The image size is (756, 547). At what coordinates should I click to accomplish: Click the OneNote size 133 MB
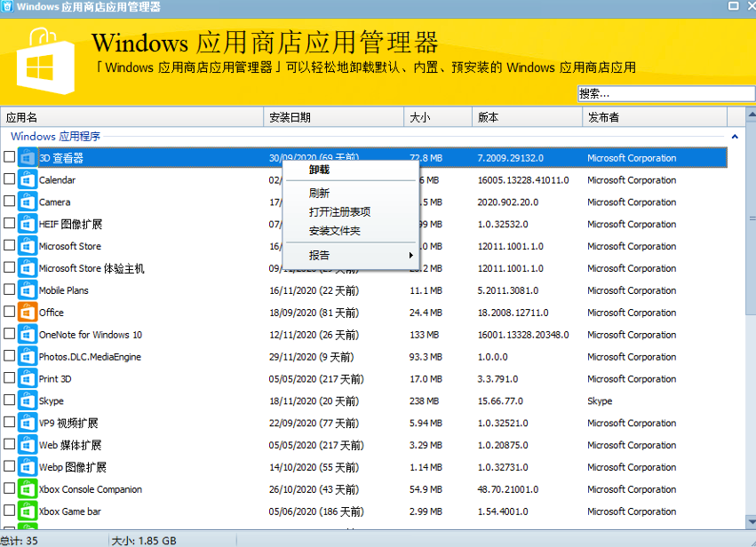[x=425, y=335]
